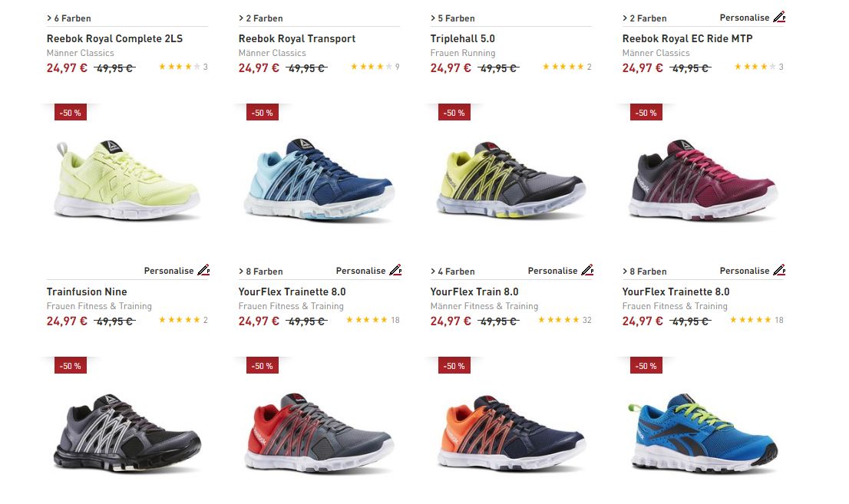This screenshot has width=849, height=504.
Task: Click Personalise pencil icon on YourFlex Train 8.0
Action: (587, 270)
